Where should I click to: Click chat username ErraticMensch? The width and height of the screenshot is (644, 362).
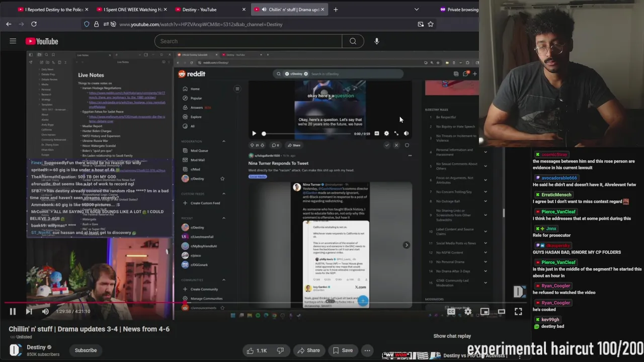tap(556, 195)
